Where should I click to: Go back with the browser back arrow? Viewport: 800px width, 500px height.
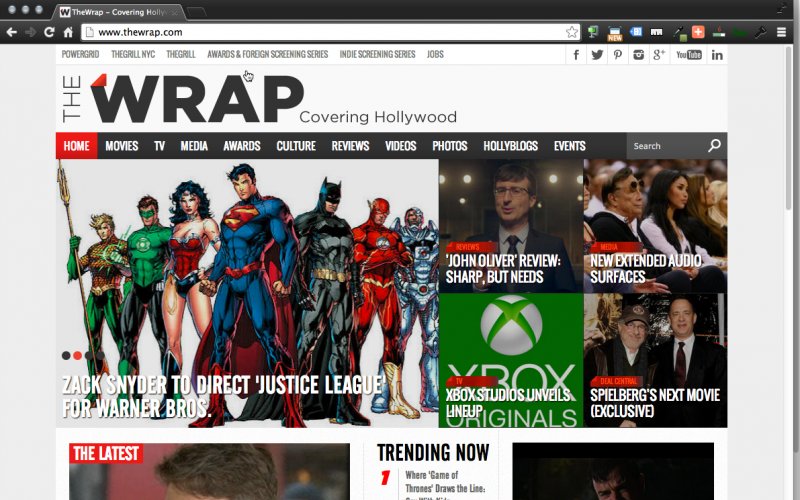point(12,32)
